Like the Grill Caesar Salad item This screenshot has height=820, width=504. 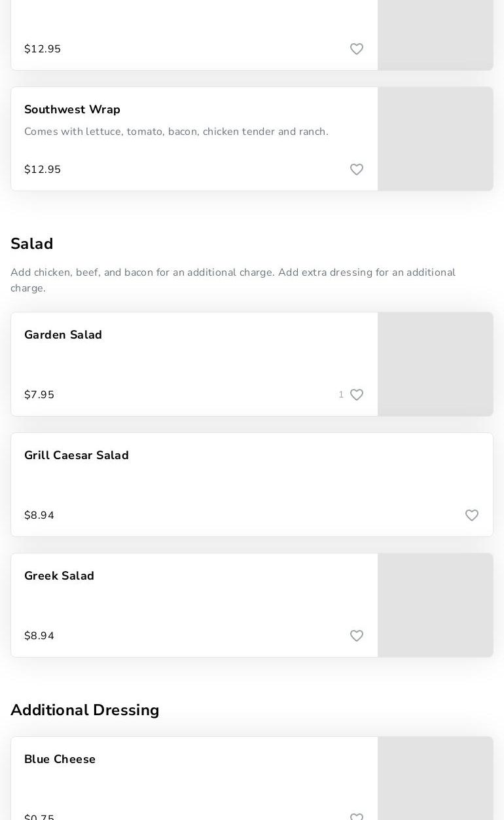(472, 515)
